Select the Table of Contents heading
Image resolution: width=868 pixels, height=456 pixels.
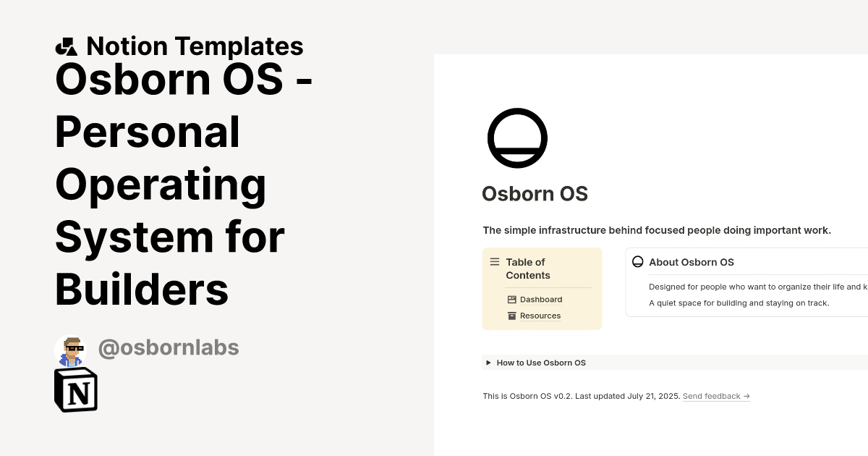click(527, 269)
